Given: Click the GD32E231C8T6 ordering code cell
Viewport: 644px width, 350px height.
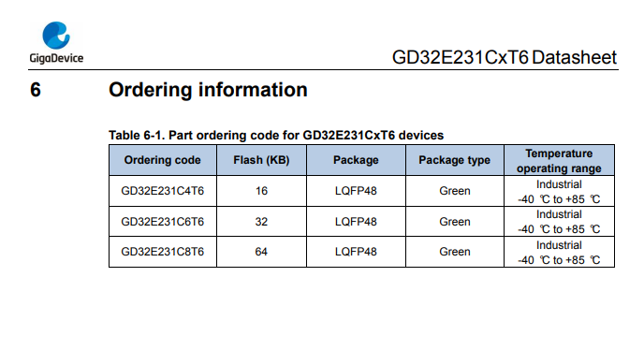Looking at the screenshot, I should click(x=163, y=252).
